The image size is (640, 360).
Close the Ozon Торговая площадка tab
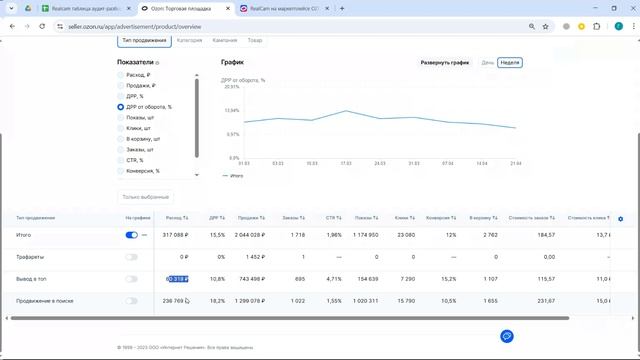point(228,8)
